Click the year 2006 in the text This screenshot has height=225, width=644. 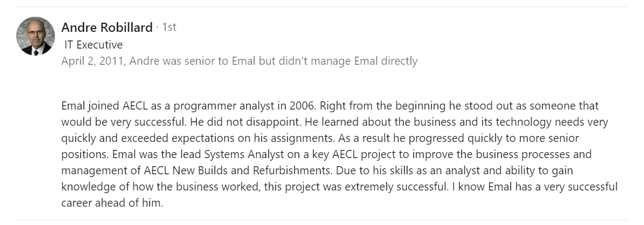click(x=302, y=106)
